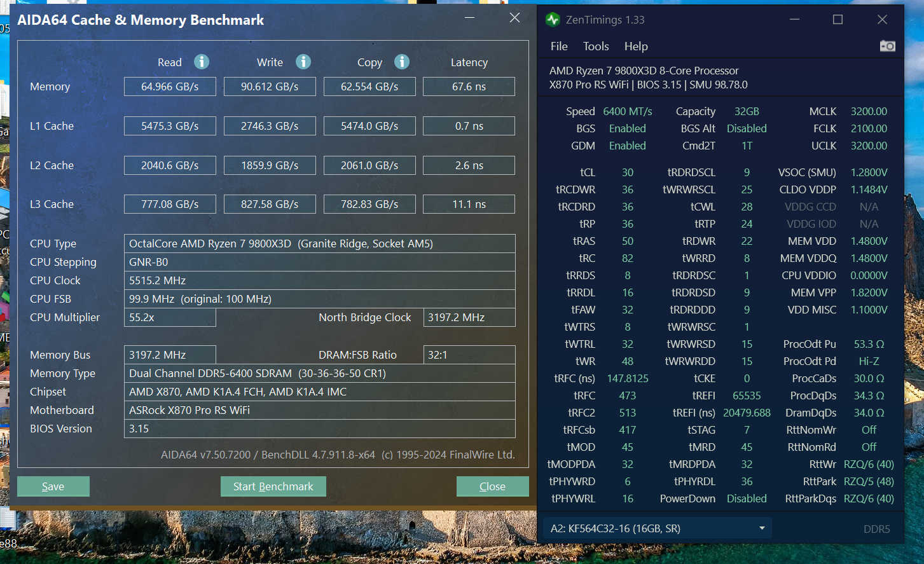Click the tRC value 82
Image resolution: width=924 pixels, height=564 pixels.
(628, 258)
